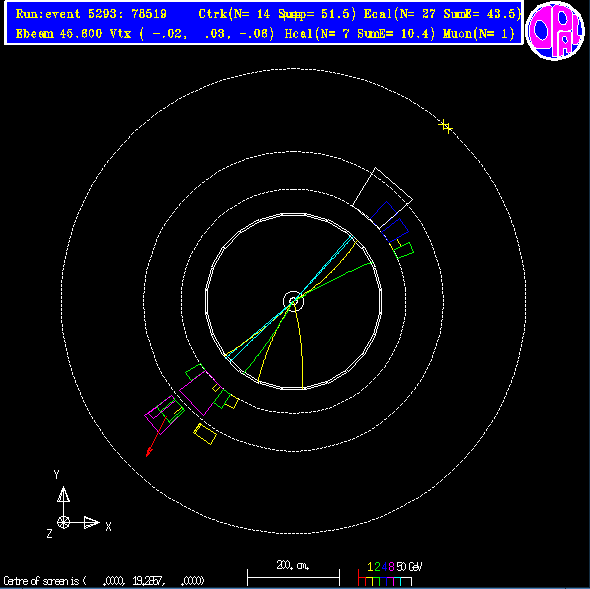Screen dimensions: 590x589
Task: Click the green calorimeter box at upper right
Action: click(403, 251)
